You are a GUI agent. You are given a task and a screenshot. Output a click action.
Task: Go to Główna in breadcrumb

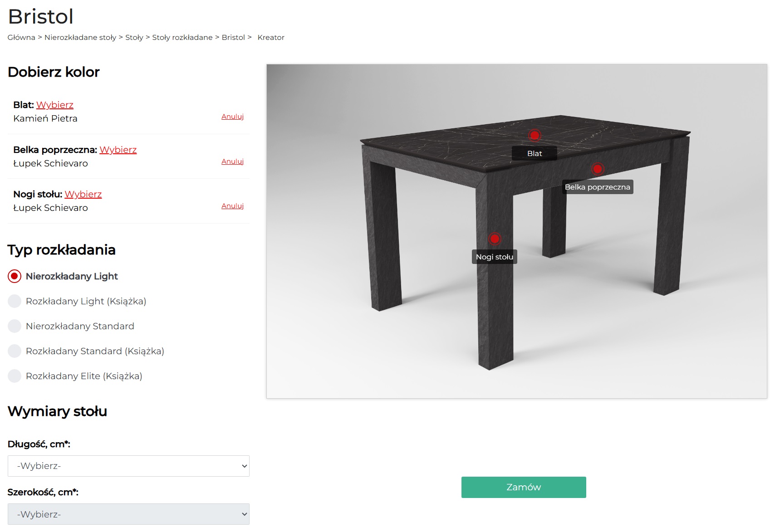(x=21, y=37)
